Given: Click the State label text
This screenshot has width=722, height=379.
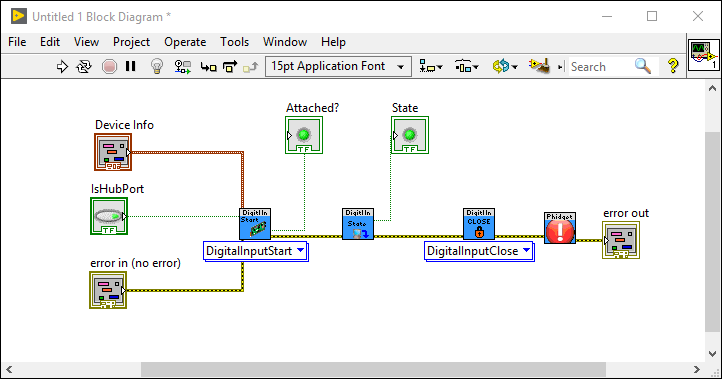Looking at the screenshot, I should pos(405,108).
